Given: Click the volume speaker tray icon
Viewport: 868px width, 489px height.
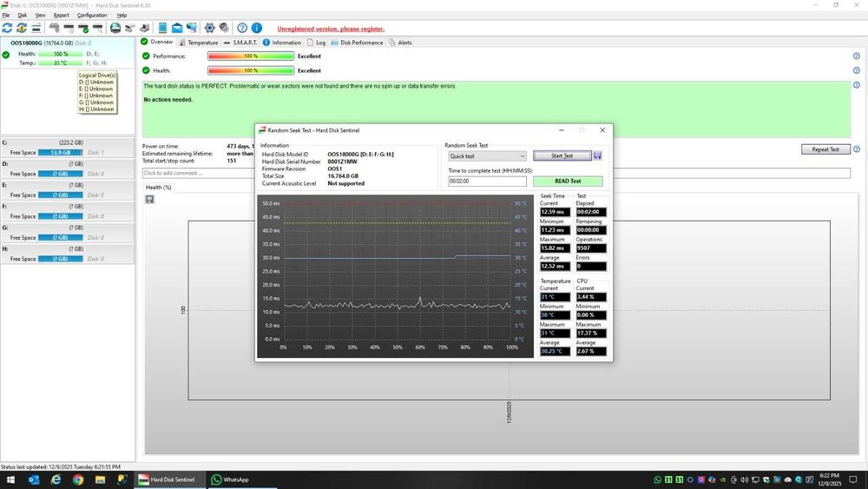Looking at the screenshot, I should coord(745,479).
